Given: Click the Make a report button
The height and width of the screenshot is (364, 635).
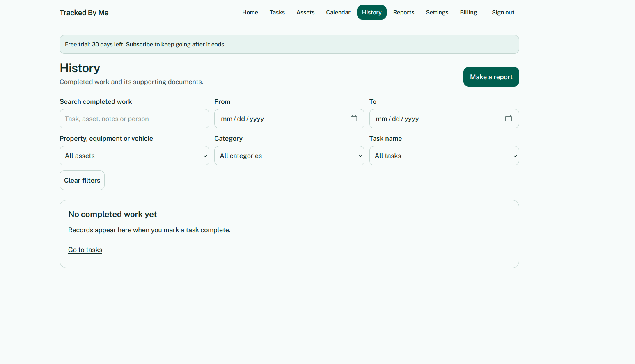Looking at the screenshot, I should click(491, 77).
